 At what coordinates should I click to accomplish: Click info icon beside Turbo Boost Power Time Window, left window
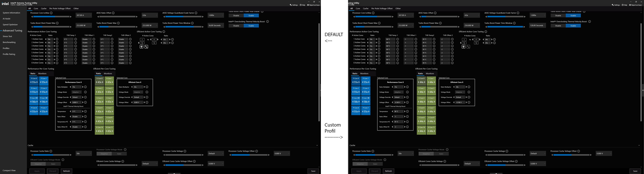point(192,23)
